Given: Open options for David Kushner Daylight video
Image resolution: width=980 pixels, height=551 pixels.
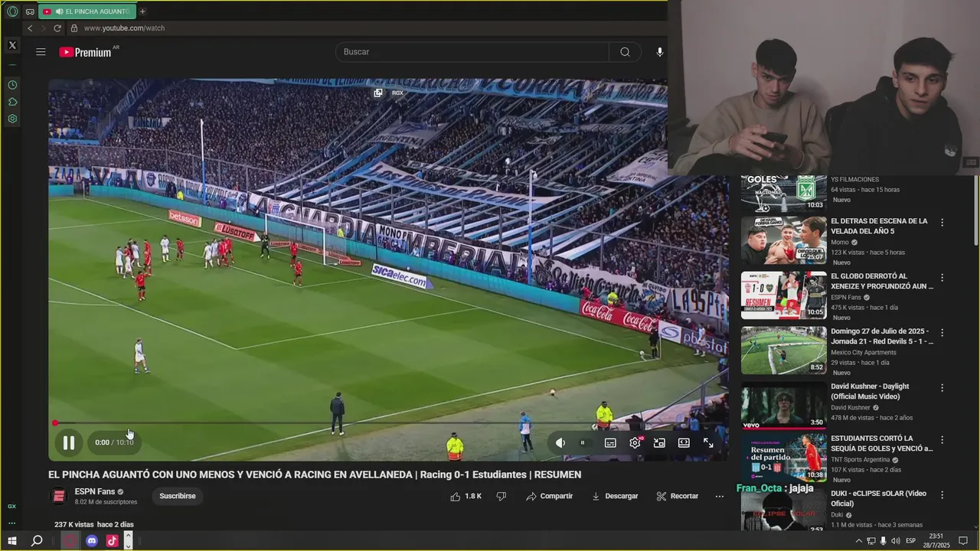Looking at the screenshot, I should [x=942, y=388].
